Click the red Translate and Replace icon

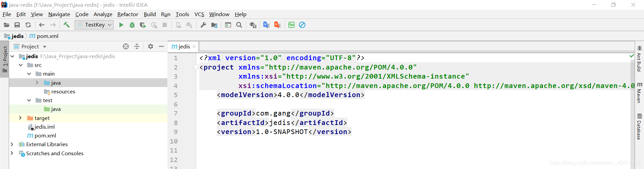(277, 25)
